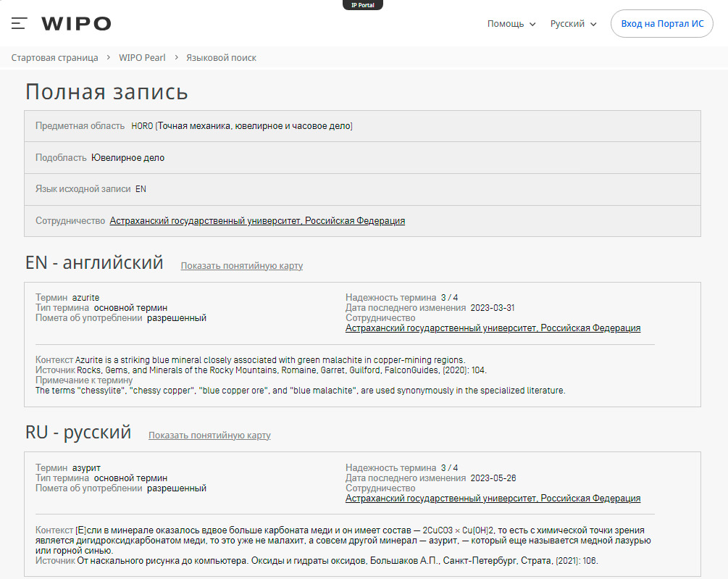
Task: Click the Полная запись heading
Action: click(106, 91)
